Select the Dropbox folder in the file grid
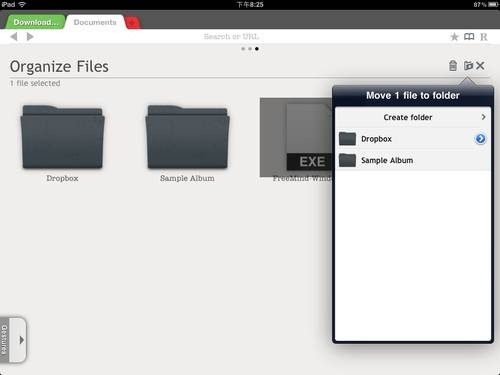Screen dimensions: 500x375 pyautogui.click(x=62, y=137)
